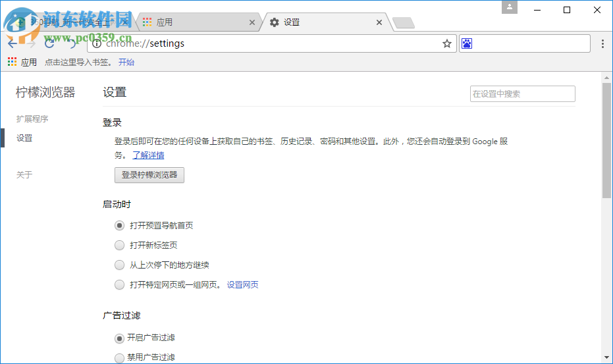Select 禁用广告过滤 radio button
Screen dimensions: 613x364
(119, 357)
